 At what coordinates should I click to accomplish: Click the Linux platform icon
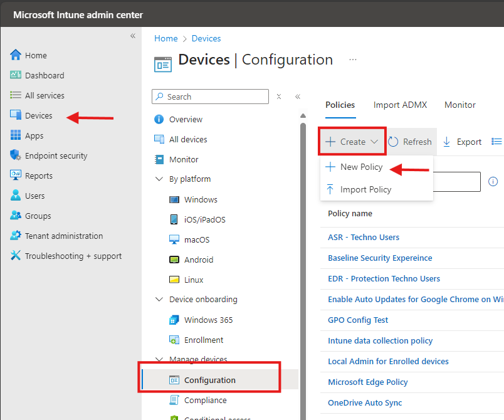coord(174,280)
